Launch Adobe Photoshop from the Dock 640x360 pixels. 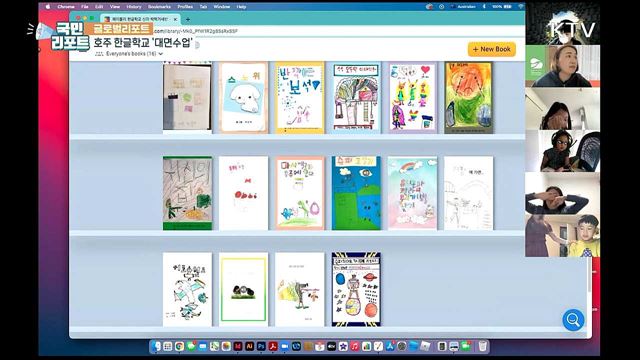click(261, 347)
